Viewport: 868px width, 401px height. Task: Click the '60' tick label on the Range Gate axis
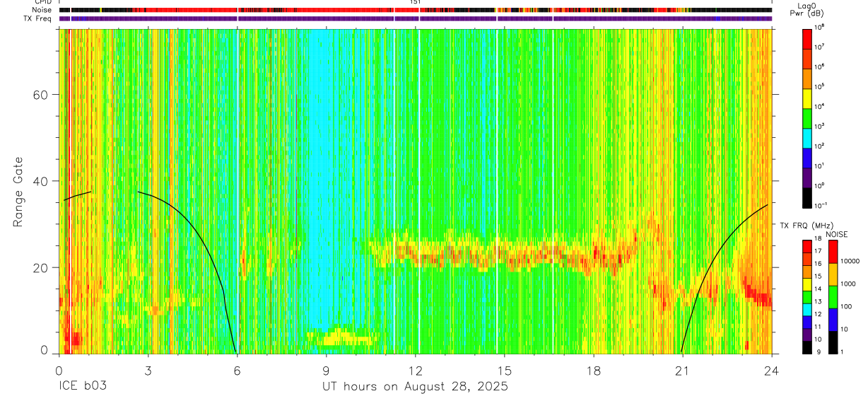tap(42, 95)
